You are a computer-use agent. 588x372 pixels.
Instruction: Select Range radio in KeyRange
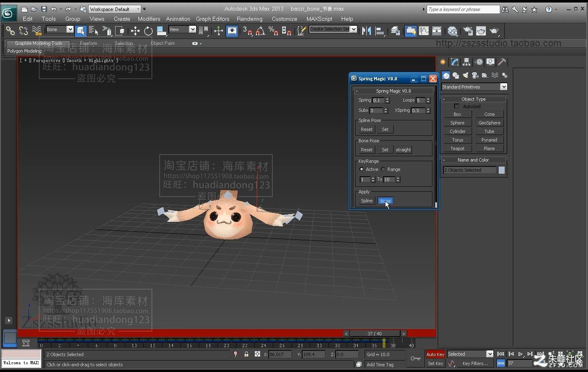click(383, 169)
